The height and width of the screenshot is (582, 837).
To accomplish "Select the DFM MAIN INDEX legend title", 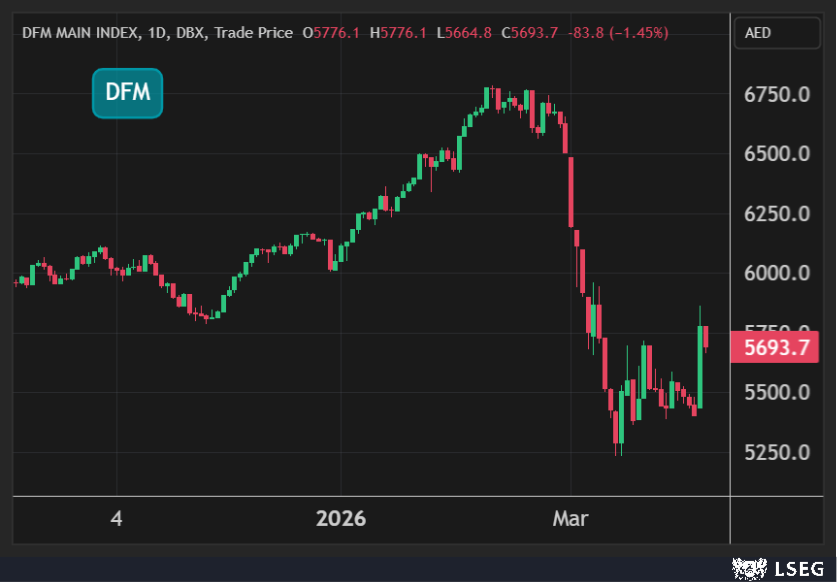I will [82, 33].
